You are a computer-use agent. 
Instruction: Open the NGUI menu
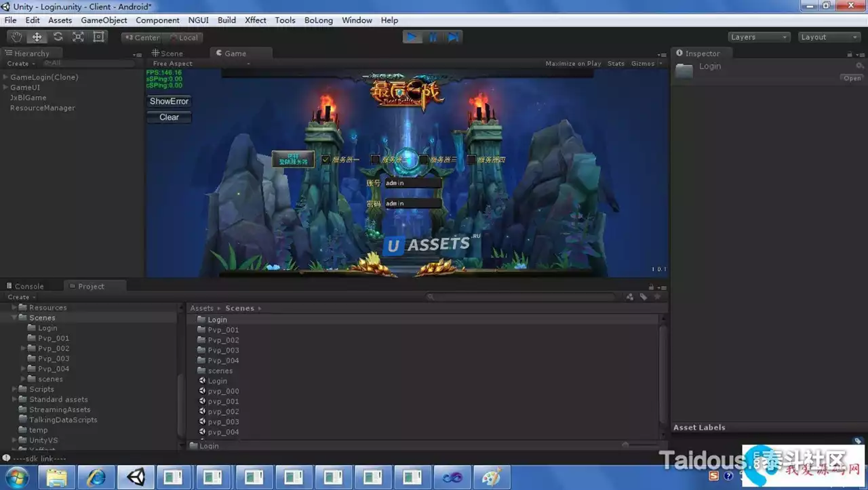[199, 20]
